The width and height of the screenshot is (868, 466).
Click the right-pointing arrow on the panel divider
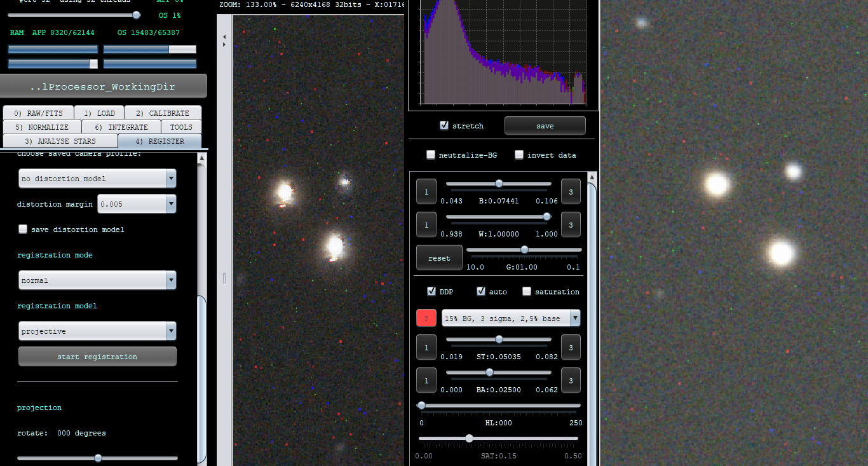tap(224, 45)
